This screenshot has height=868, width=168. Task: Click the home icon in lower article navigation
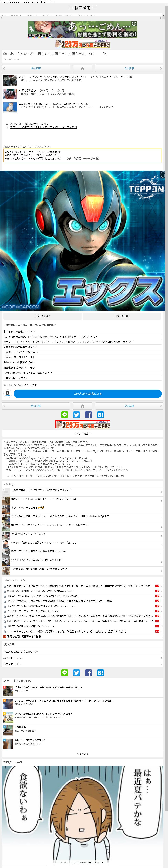pyautogui.click(x=82, y=406)
